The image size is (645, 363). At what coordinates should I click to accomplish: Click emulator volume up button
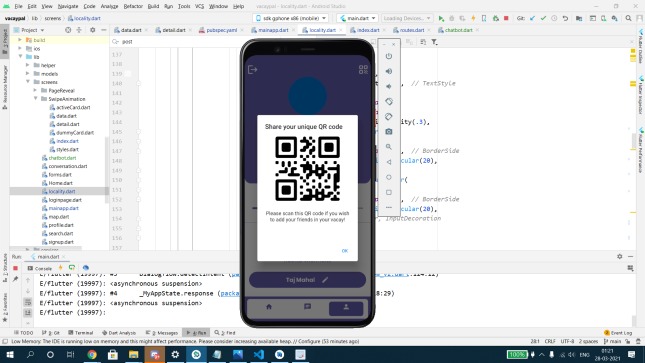[389, 71]
